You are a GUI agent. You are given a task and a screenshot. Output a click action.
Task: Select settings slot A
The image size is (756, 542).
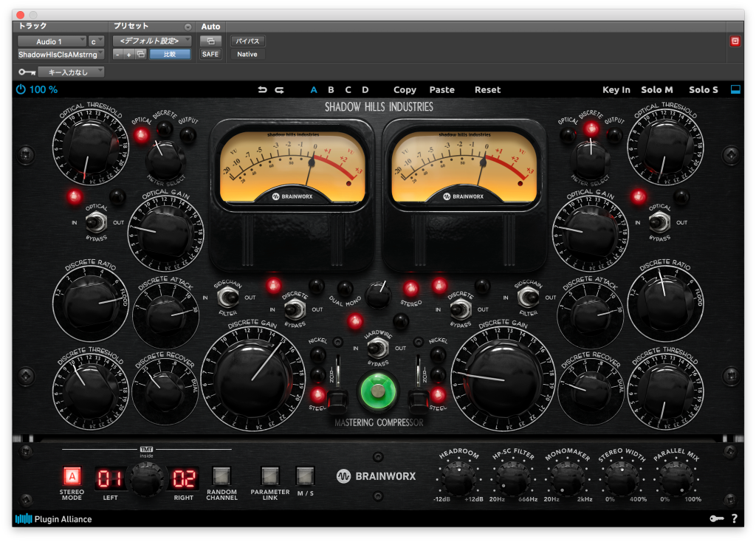[x=314, y=89]
